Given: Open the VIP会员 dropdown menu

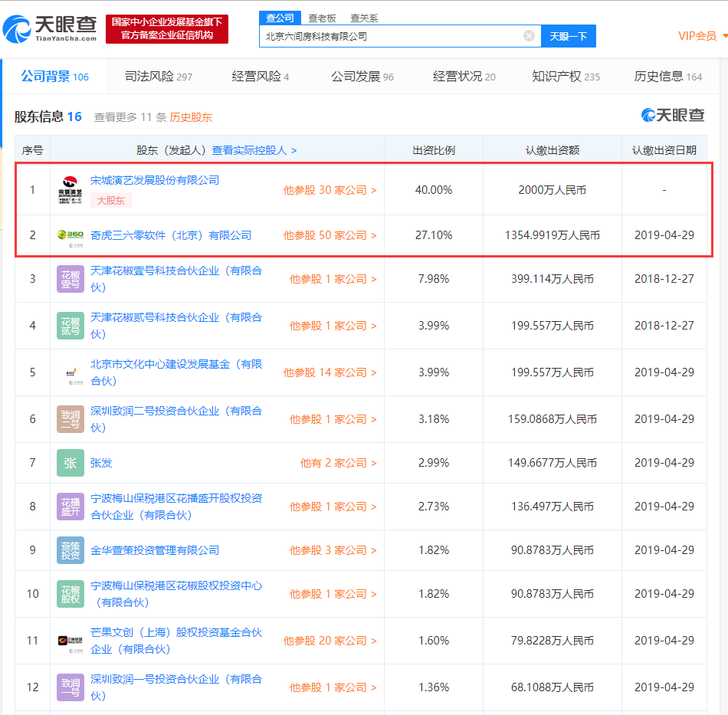Looking at the screenshot, I should point(703,36).
